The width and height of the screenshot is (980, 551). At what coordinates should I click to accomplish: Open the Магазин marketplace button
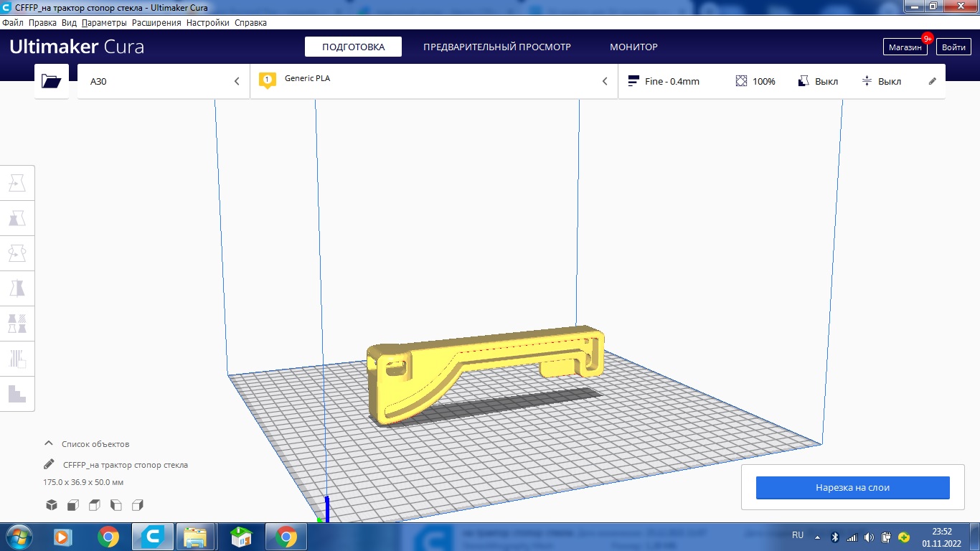(x=904, y=47)
